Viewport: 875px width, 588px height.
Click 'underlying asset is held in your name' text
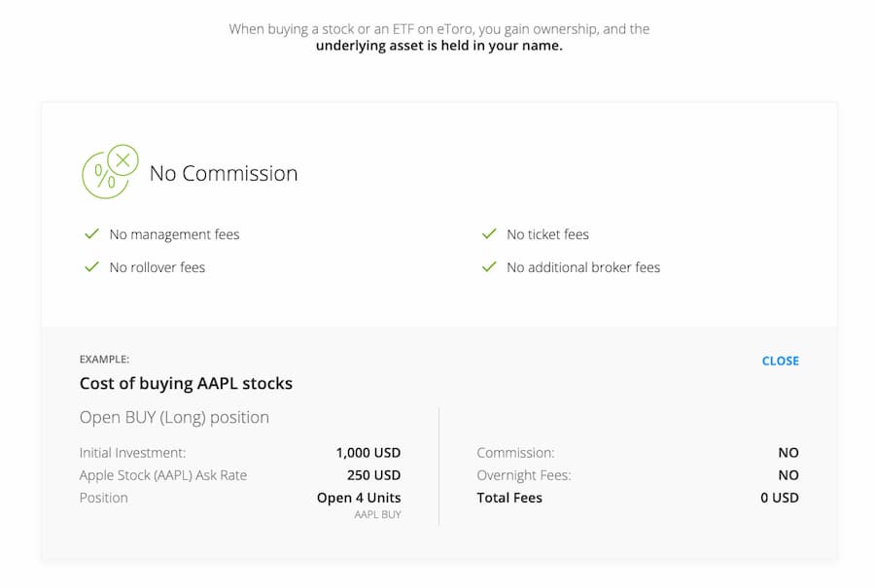click(x=439, y=45)
